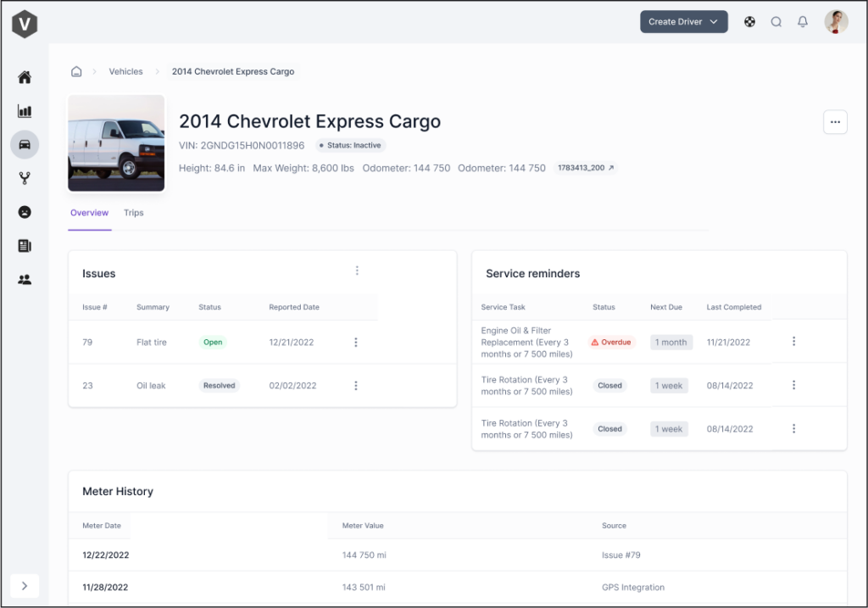This screenshot has width=868, height=608.
Task: Open the vehicle more options ellipsis button
Action: pyautogui.click(x=834, y=122)
